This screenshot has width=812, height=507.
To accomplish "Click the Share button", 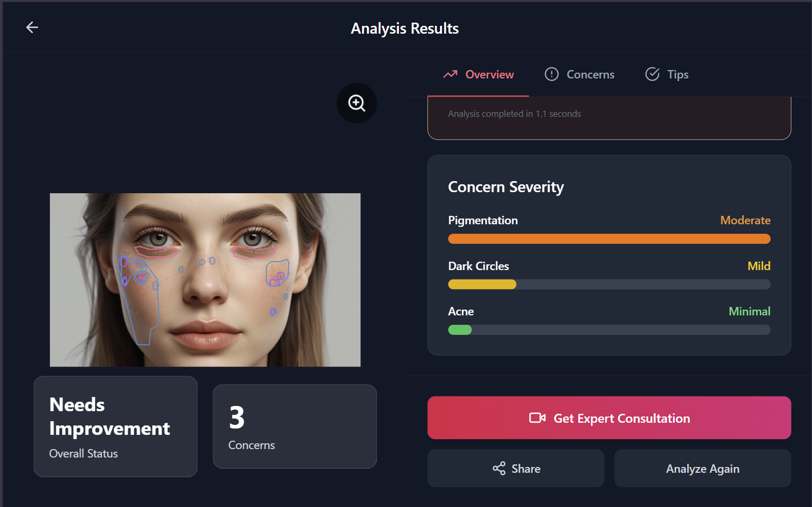I will pos(515,468).
